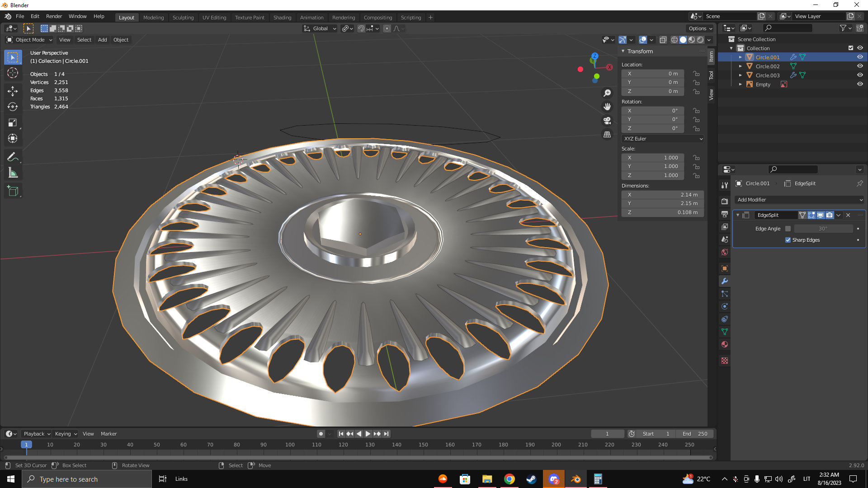Screen dimensions: 868x488
Task: Select the Annotate pencil tool
Action: point(13,157)
